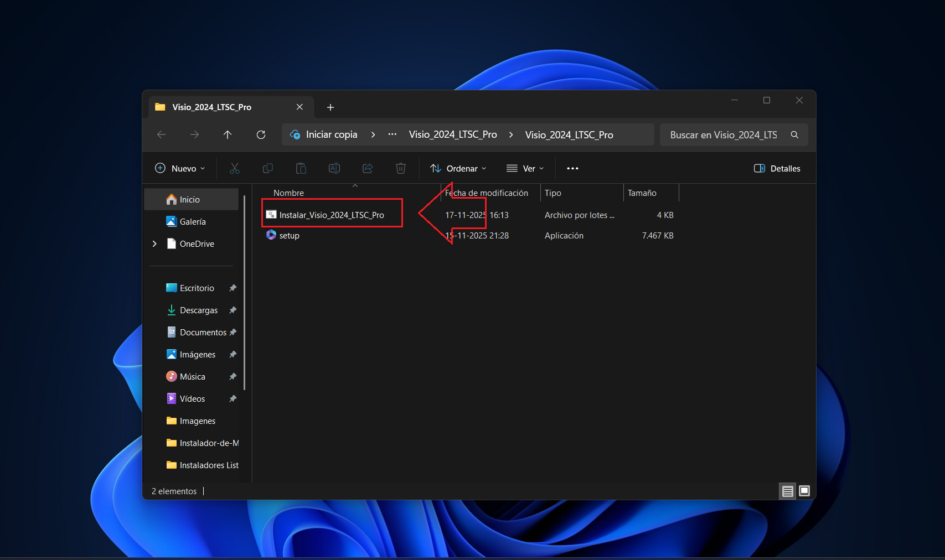
Task: Select the Instalar_Visio_2024_LTSC_Pro file name
Action: point(332,215)
